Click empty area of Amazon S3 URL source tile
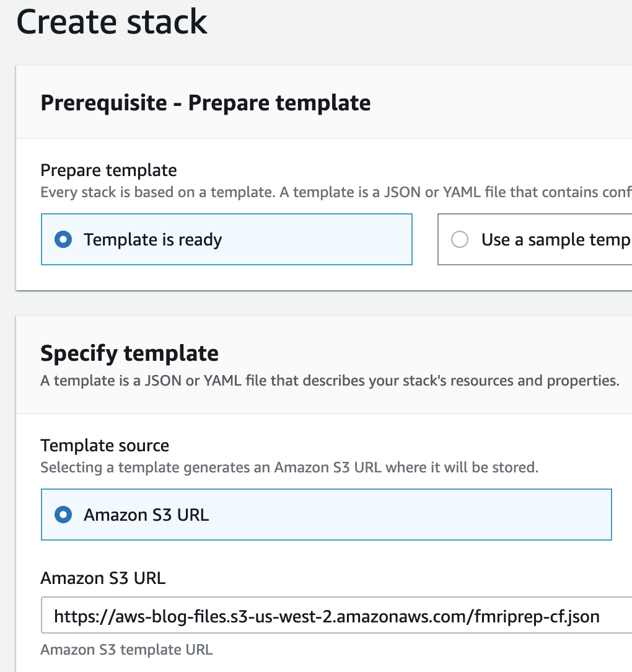 pos(407,515)
